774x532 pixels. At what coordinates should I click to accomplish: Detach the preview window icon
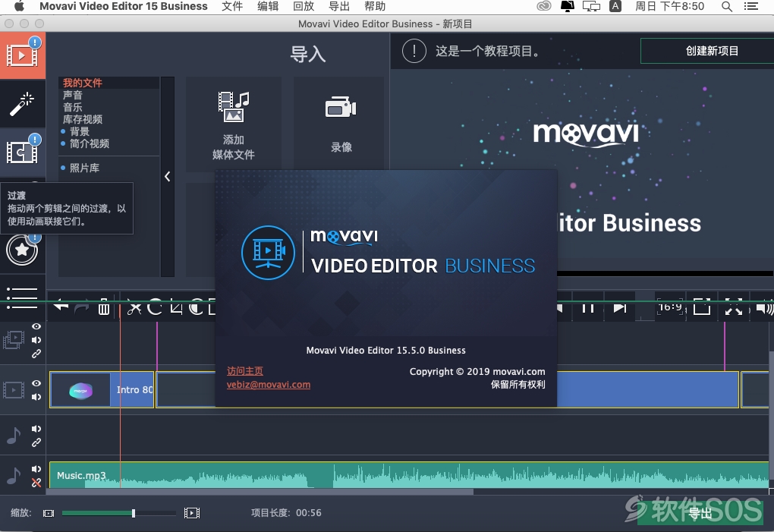tap(701, 307)
